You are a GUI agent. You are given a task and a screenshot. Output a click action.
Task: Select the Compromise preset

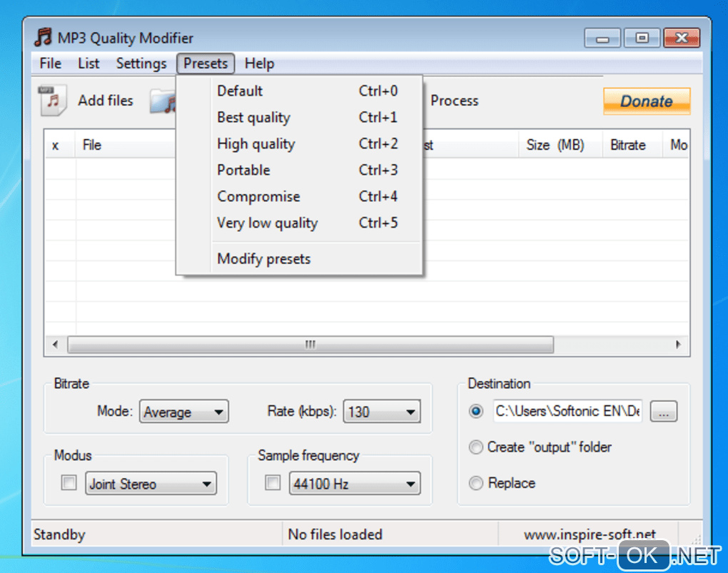[300, 196]
